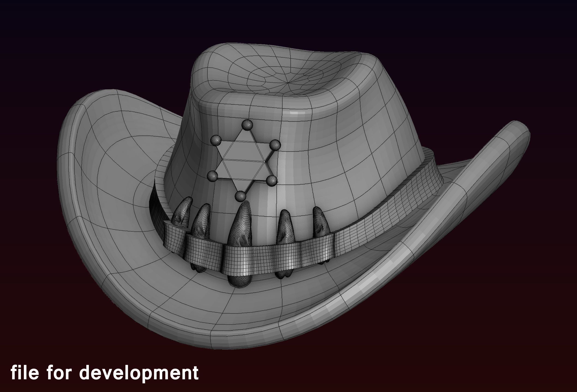The width and height of the screenshot is (577, 392).
Task: Click the middle bullet in the hat band
Action: tap(240, 244)
